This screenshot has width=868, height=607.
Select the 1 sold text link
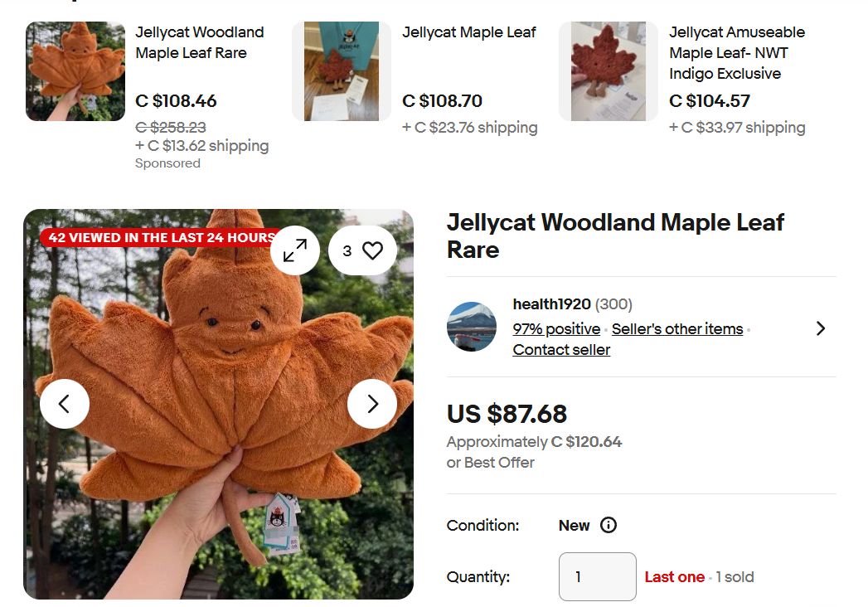(x=735, y=577)
